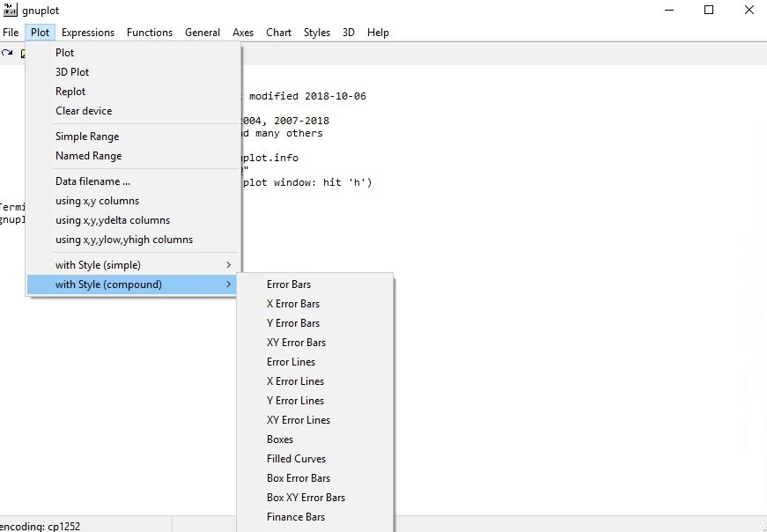Choose Error Bars style
The height and width of the screenshot is (532, 767).
click(x=314, y=284)
